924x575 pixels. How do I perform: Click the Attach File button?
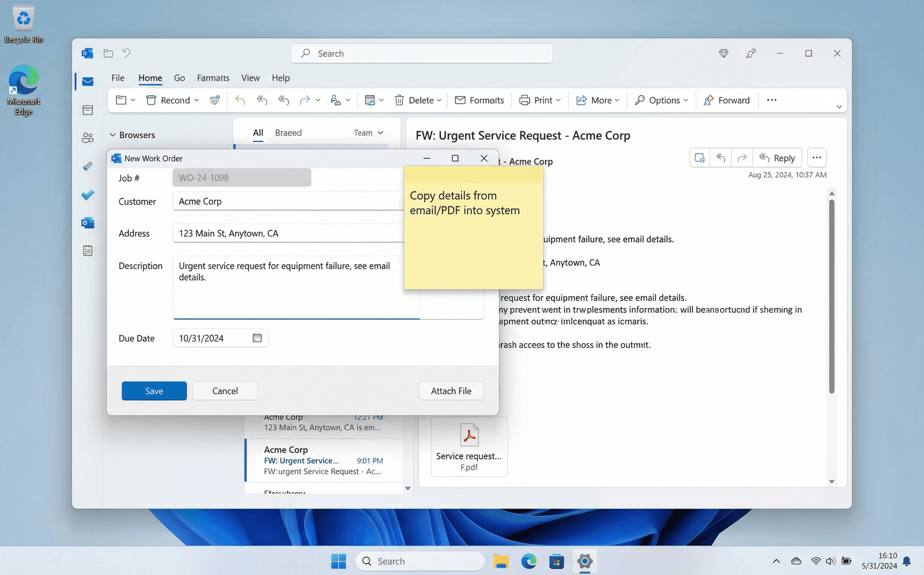coord(451,391)
